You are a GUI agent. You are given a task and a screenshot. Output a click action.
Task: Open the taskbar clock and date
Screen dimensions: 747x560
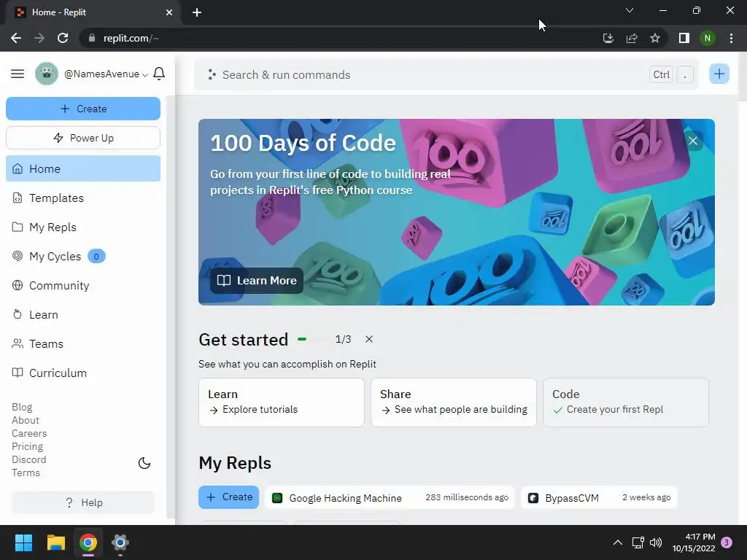click(x=694, y=542)
